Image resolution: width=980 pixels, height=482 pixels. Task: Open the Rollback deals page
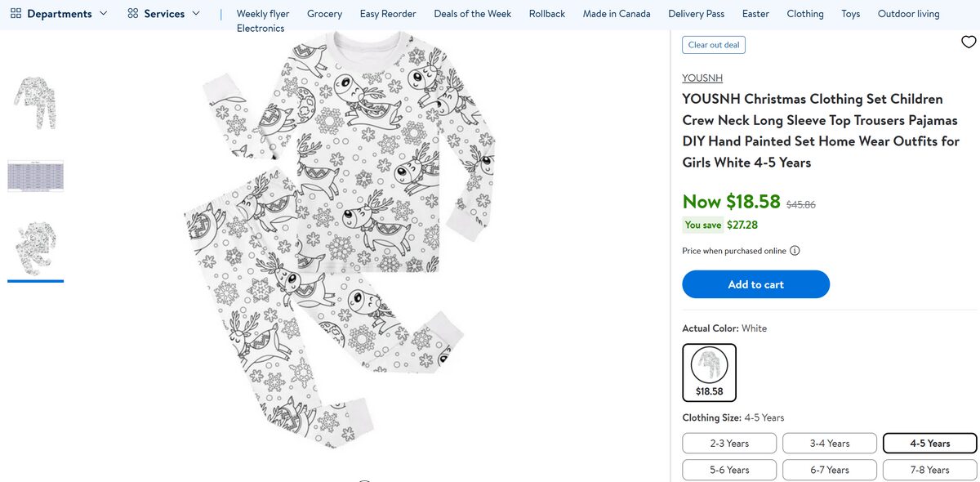click(x=546, y=13)
